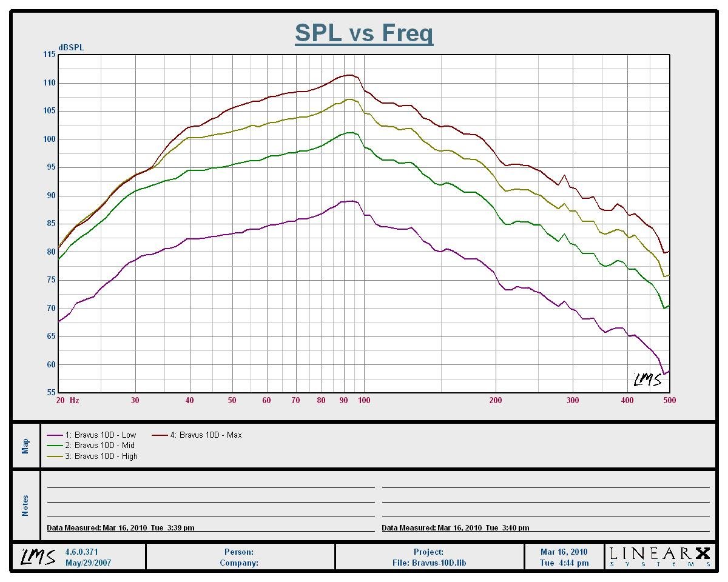Viewport: 728px width, 582px height.
Task: Click the vertical Notes panel label
Action: [25, 506]
